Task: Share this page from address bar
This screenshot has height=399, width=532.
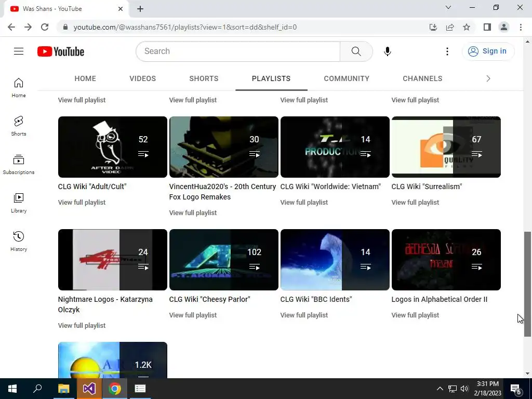Action: coord(450,27)
